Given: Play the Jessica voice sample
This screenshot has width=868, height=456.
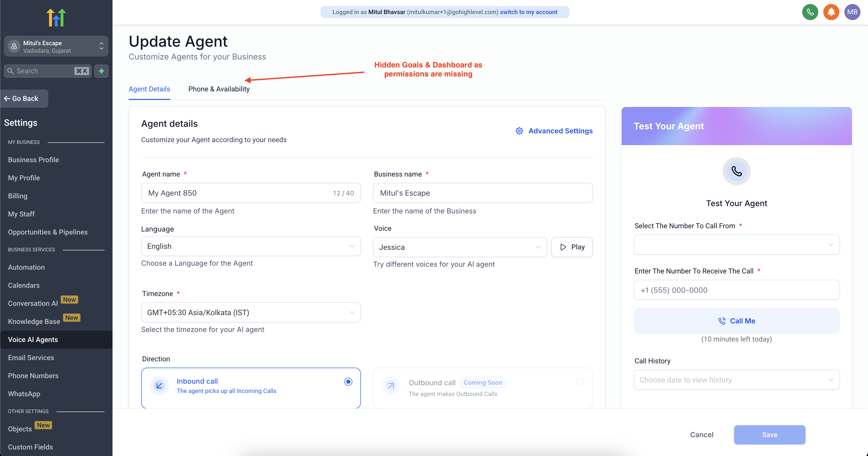Looking at the screenshot, I should (572, 247).
